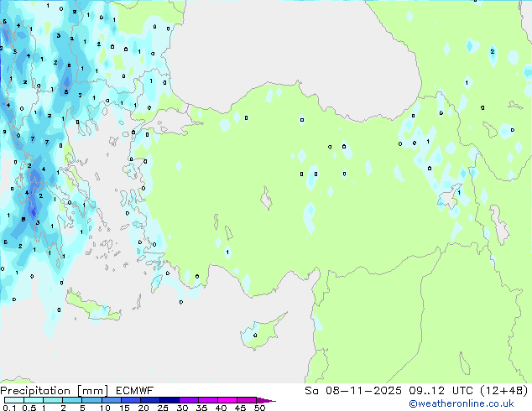
Task: Click the '15' legend scale label
Action: pos(124,408)
